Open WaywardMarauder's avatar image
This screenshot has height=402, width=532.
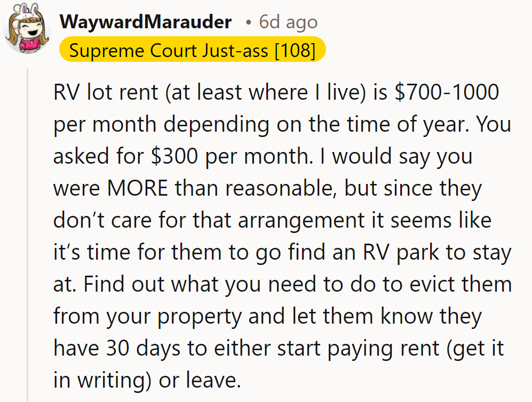coord(27,28)
